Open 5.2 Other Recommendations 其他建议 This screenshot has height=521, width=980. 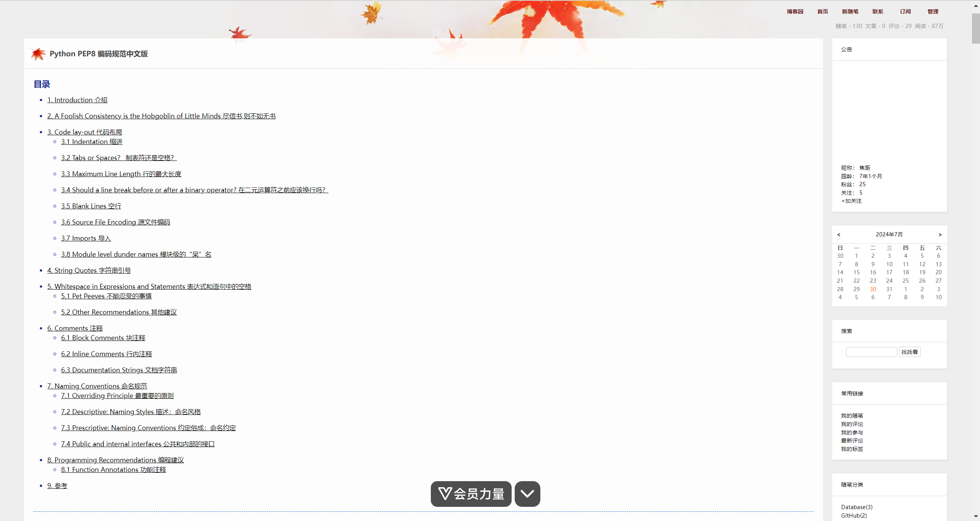point(119,312)
